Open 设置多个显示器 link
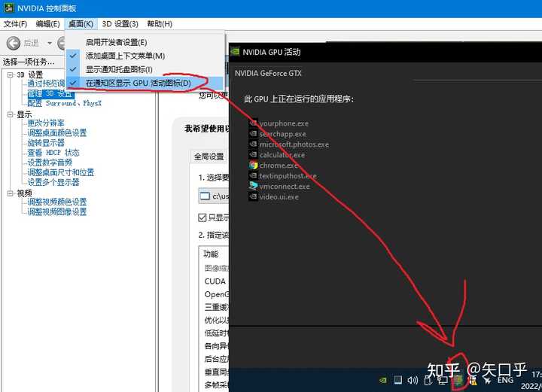Image resolution: width=542 pixels, height=392 pixels. [x=53, y=182]
